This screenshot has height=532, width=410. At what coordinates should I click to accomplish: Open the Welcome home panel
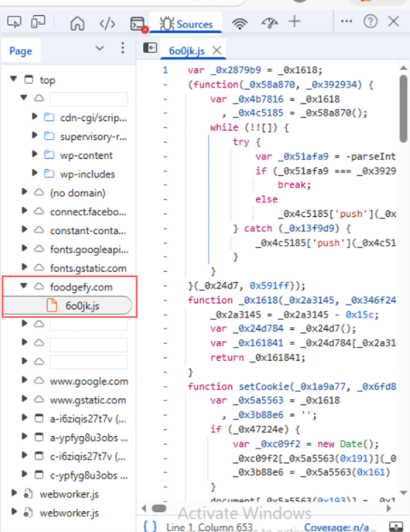pos(77,23)
